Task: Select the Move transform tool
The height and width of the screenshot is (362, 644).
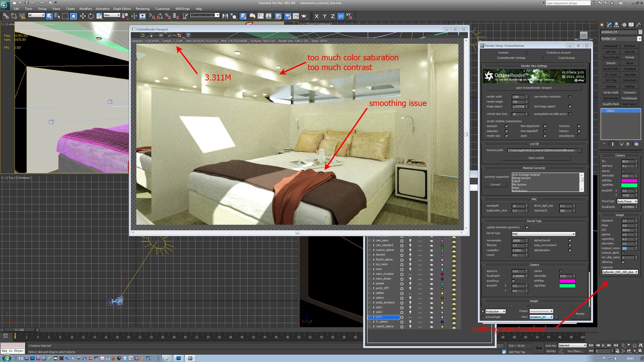Action: click(x=83, y=16)
